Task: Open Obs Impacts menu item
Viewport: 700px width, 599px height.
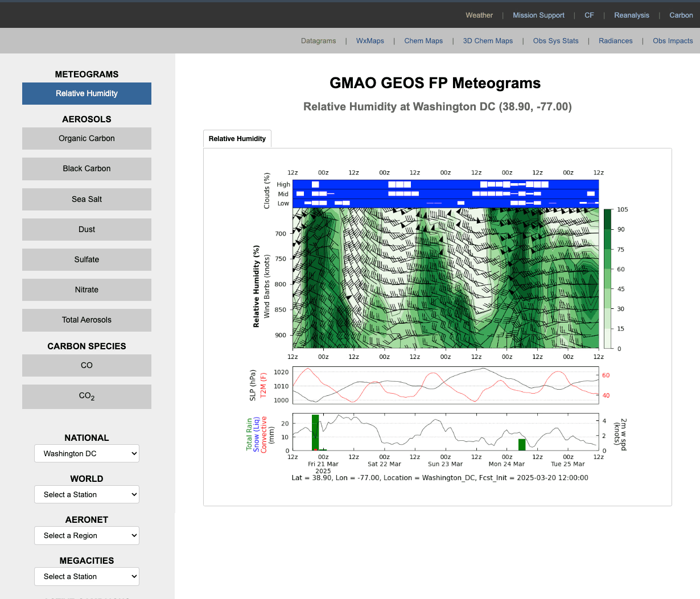Action: 673,41
